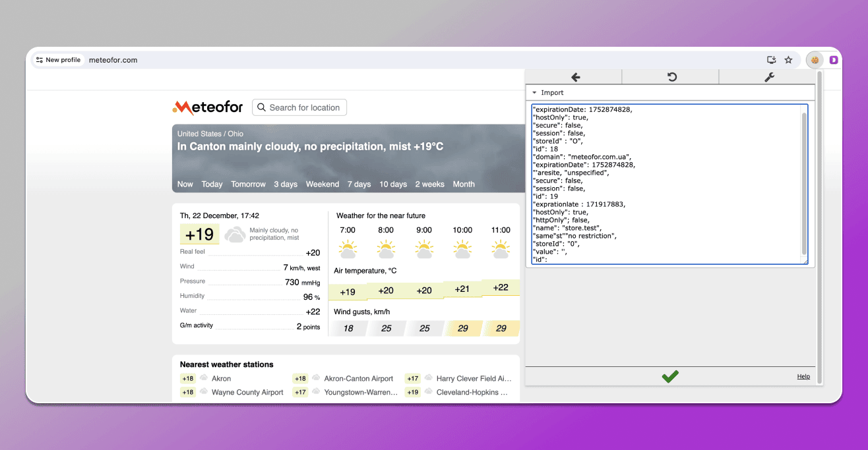
Task: Click the cookie extension icon in toolbar
Action: [x=815, y=60]
